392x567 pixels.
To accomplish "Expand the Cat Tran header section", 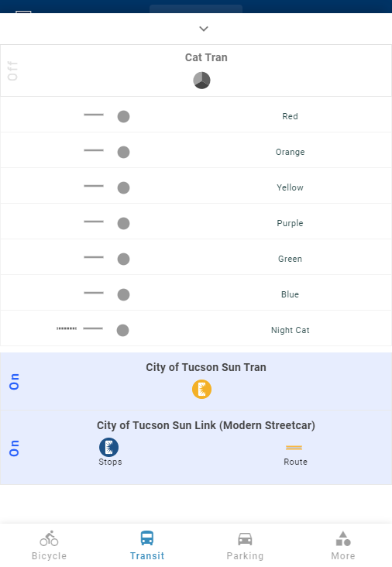I will coord(206,57).
